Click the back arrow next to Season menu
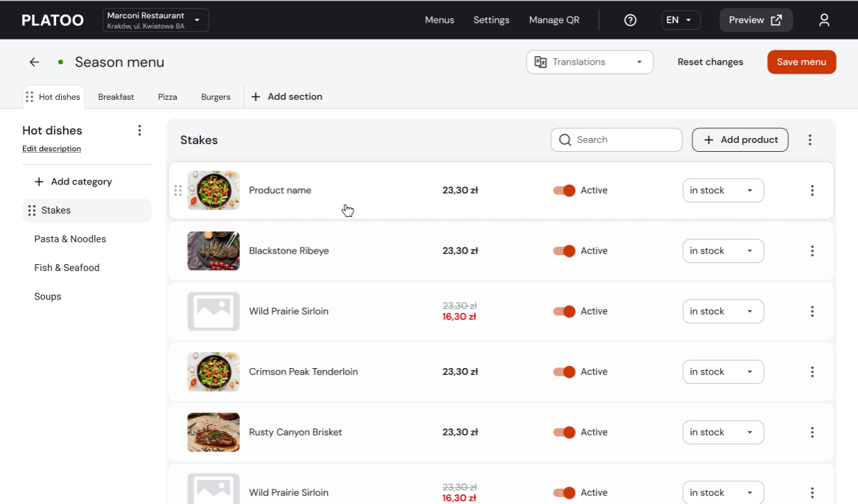Screen dimensions: 858x504 coord(34,62)
